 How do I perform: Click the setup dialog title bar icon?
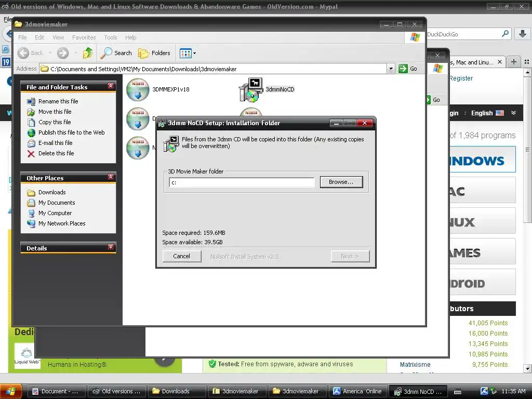[162, 123]
